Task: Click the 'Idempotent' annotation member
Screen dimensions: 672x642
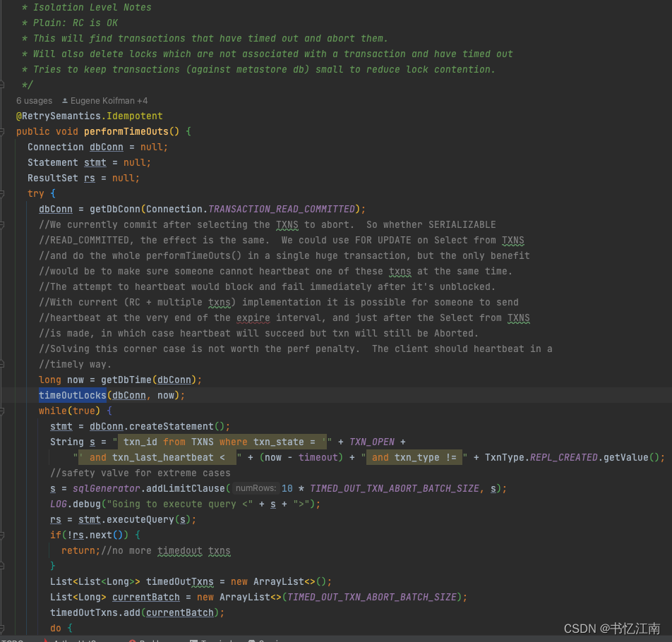Action: click(x=135, y=116)
